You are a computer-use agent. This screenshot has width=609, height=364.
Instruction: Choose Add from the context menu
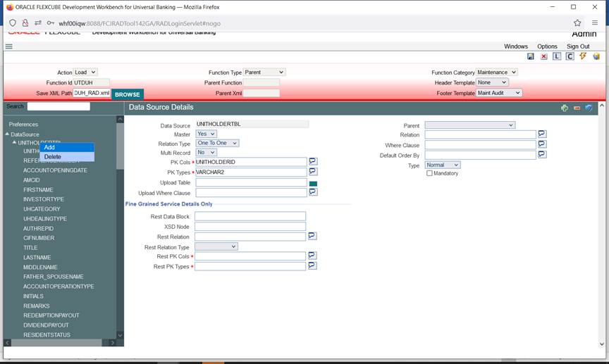67,147
